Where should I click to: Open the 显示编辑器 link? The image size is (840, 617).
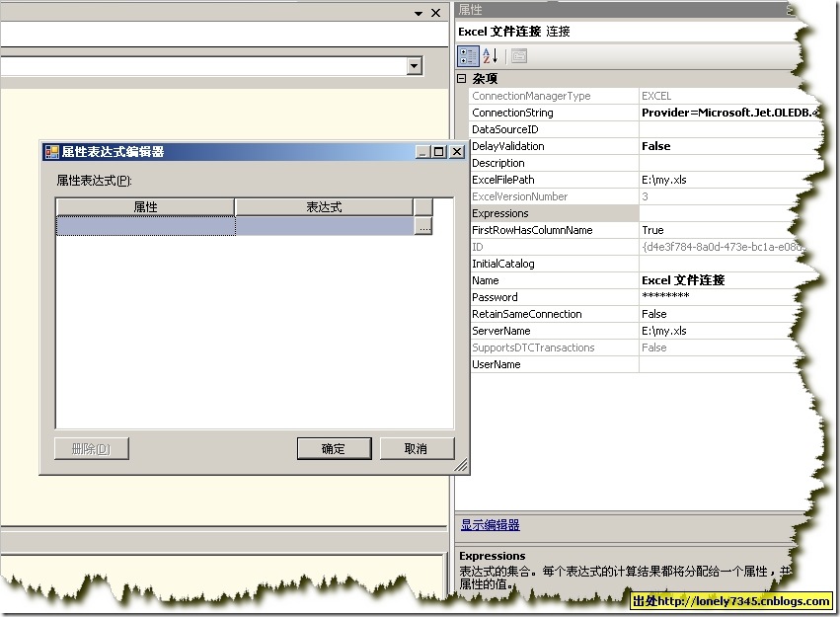click(x=489, y=523)
